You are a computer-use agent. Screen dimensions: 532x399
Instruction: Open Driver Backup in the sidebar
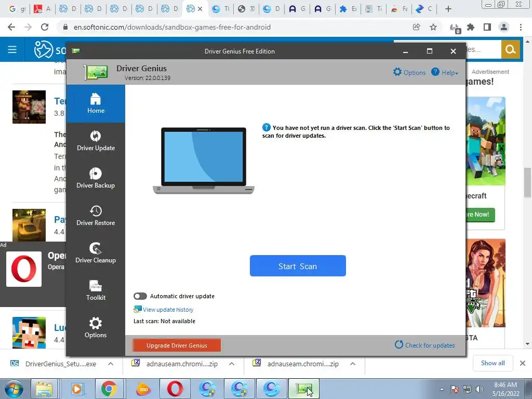pos(96,178)
